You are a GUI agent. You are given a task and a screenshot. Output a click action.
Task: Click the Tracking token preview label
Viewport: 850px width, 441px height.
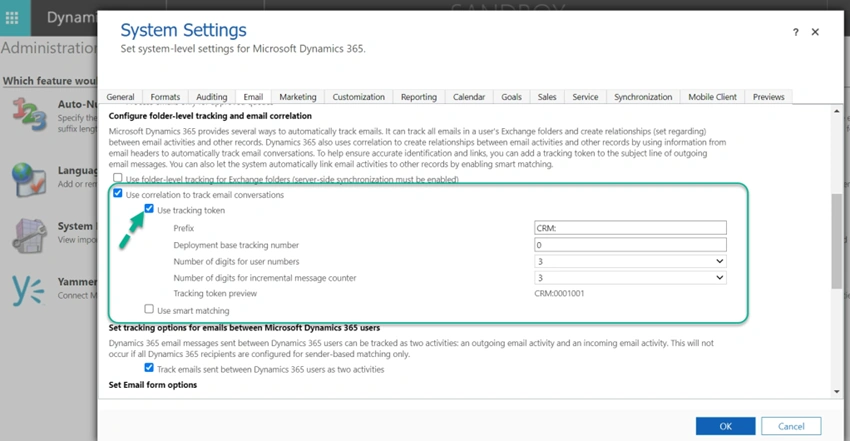pyautogui.click(x=215, y=293)
